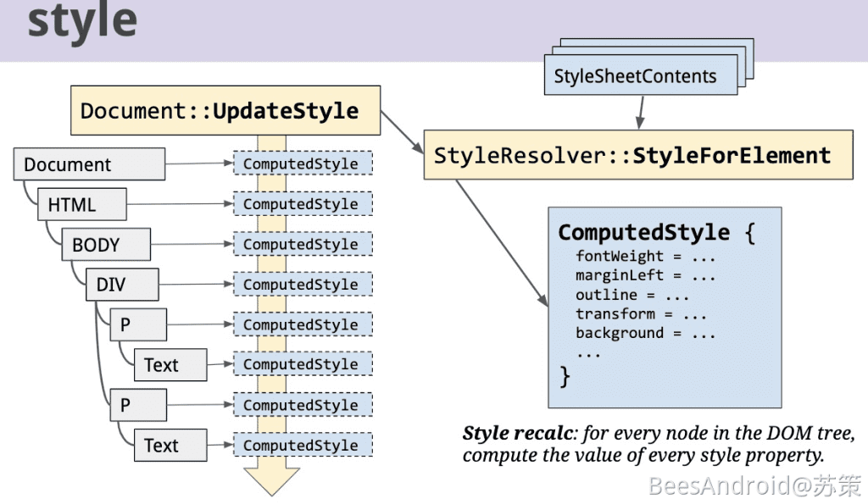Click the DIV node box

tap(121, 285)
